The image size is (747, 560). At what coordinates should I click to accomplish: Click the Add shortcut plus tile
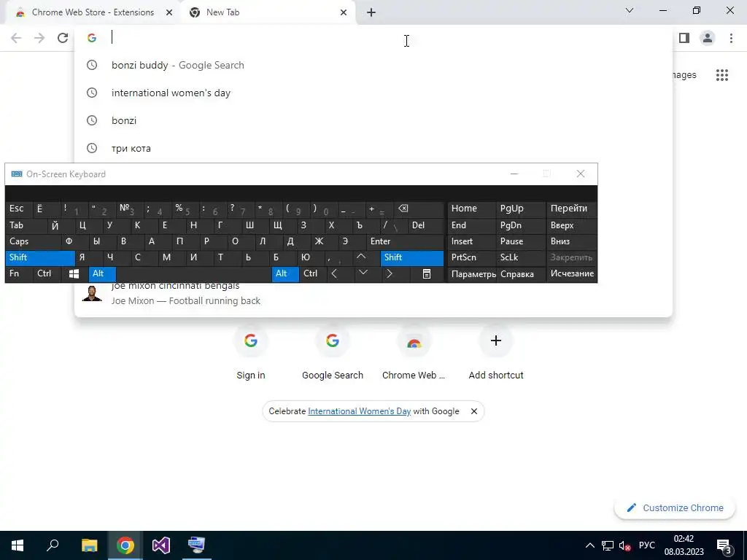click(x=496, y=354)
